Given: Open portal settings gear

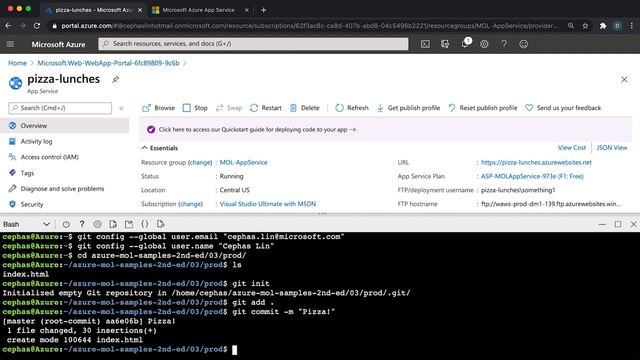Looking at the screenshot, I should pyautogui.click(x=484, y=44).
